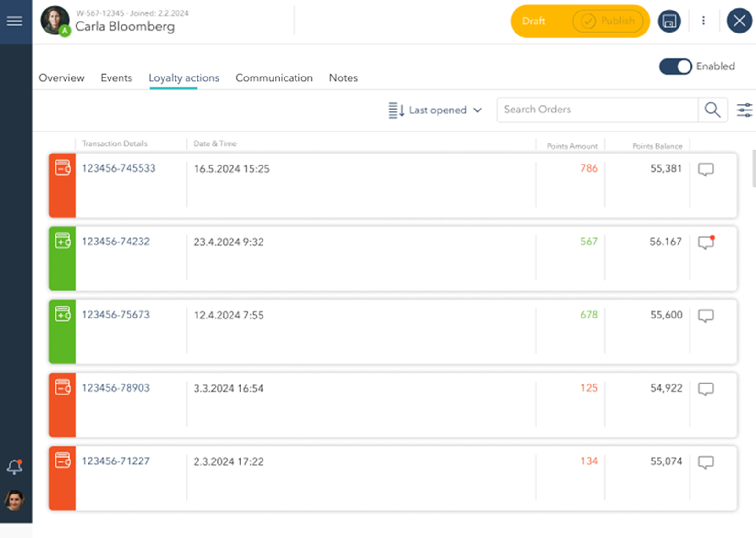This screenshot has height=538, width=756.
Task: Switch to the Communication tab
Action: [x=274, y=78]
